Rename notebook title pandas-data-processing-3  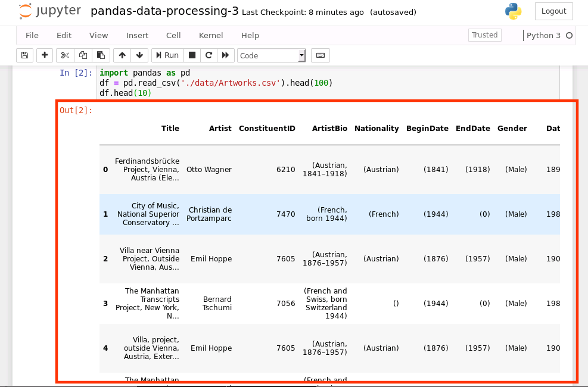point(164,11)
